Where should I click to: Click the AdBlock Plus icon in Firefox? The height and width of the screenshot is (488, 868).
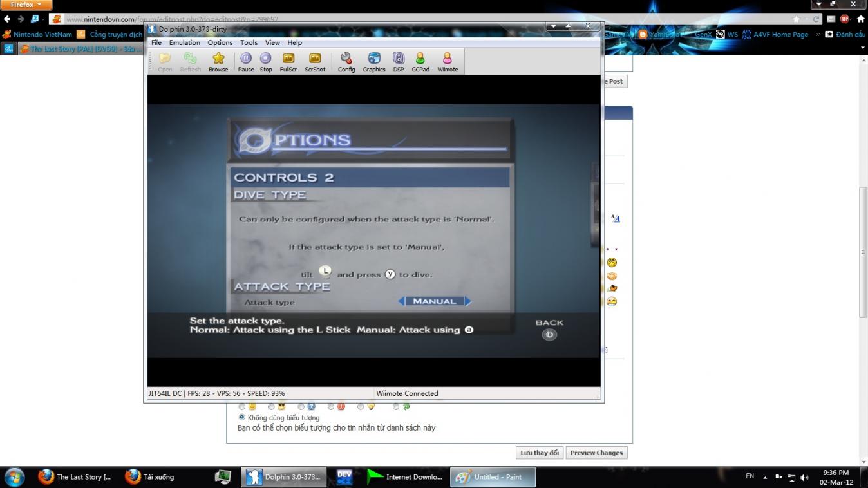tap(845, 19)
